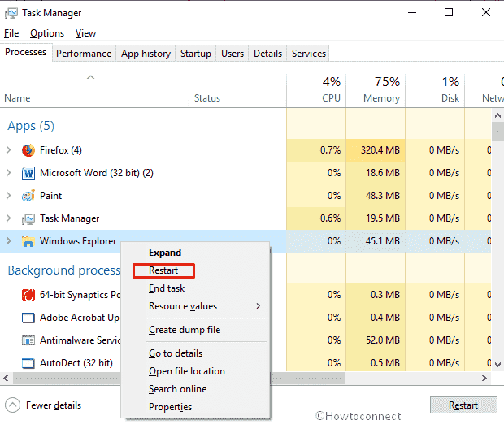This screenshot has height=424, width=504.
Task: Switch to the Details tab
Action: point(267,54)
